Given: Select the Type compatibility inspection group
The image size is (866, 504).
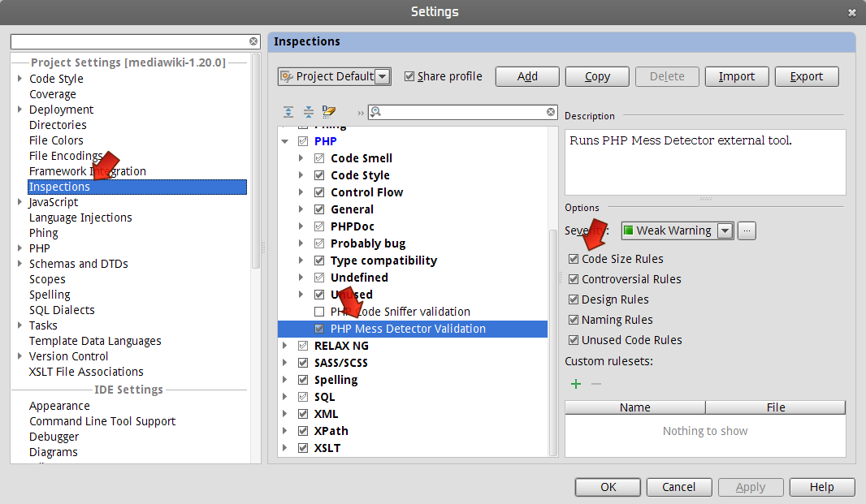Looking at the screenshot, I should [x=383, y=261].
